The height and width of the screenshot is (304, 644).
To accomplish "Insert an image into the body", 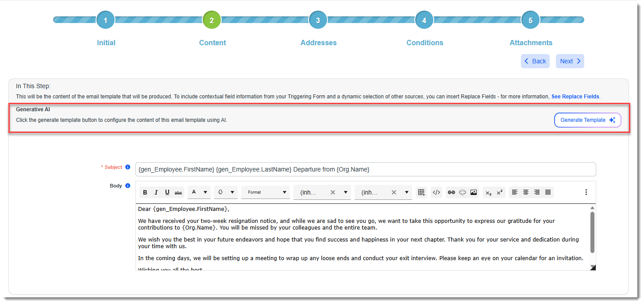I will point(474,192).
